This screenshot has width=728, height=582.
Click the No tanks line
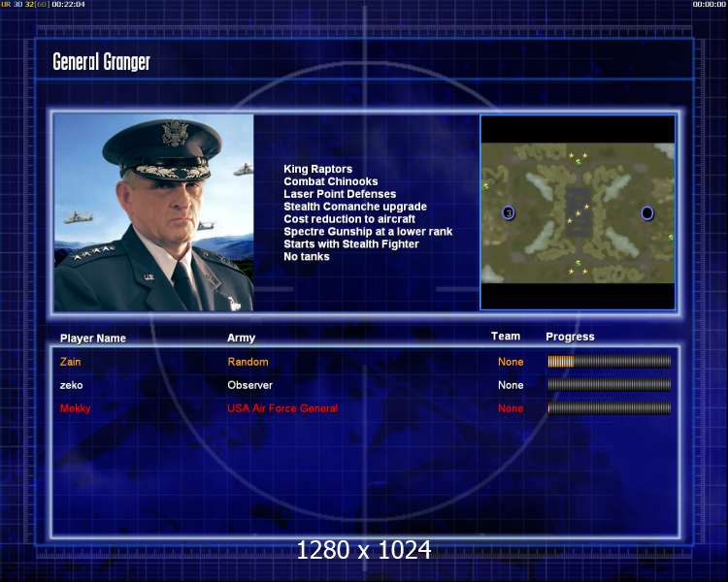coord(307,257)
